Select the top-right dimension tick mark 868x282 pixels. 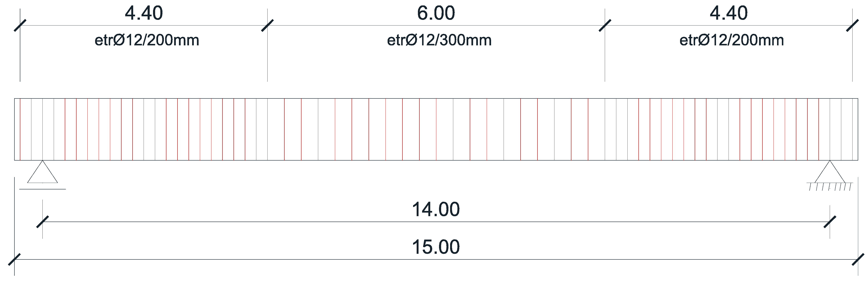853,25
